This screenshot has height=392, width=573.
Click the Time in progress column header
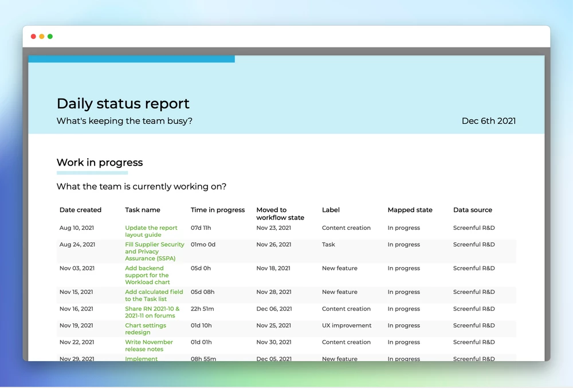coord(218,210)
